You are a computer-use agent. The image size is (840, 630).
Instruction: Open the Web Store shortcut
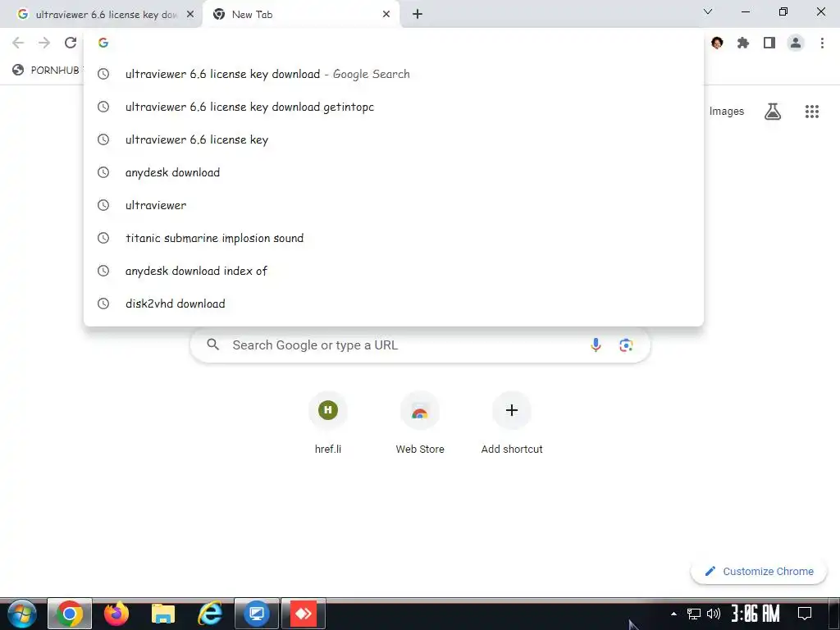click(420, 423)
